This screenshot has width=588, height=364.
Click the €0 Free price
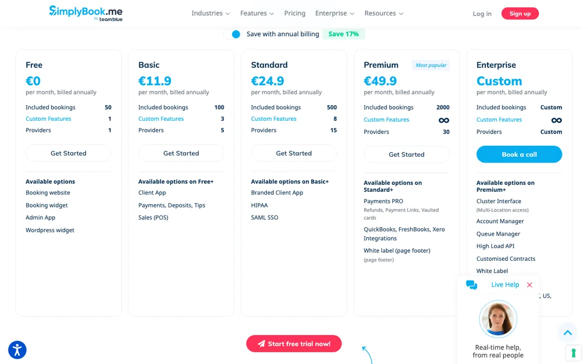(33, 81)
